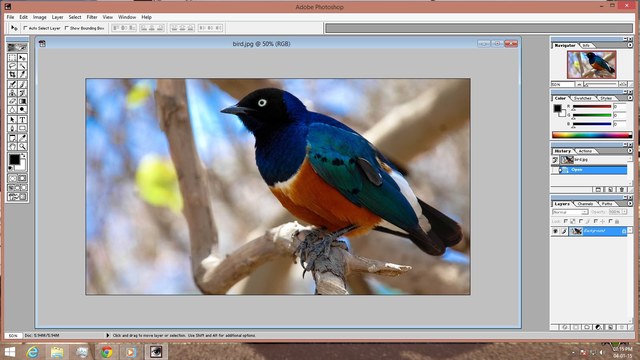Viewport: 640px width, 360px height.
Task: Open the layer blend mode Normal dropdown
Action: pos(571,212)
